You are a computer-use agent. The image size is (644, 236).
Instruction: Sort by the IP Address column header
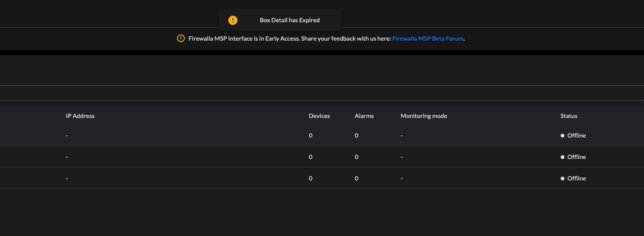click(80, 116)
